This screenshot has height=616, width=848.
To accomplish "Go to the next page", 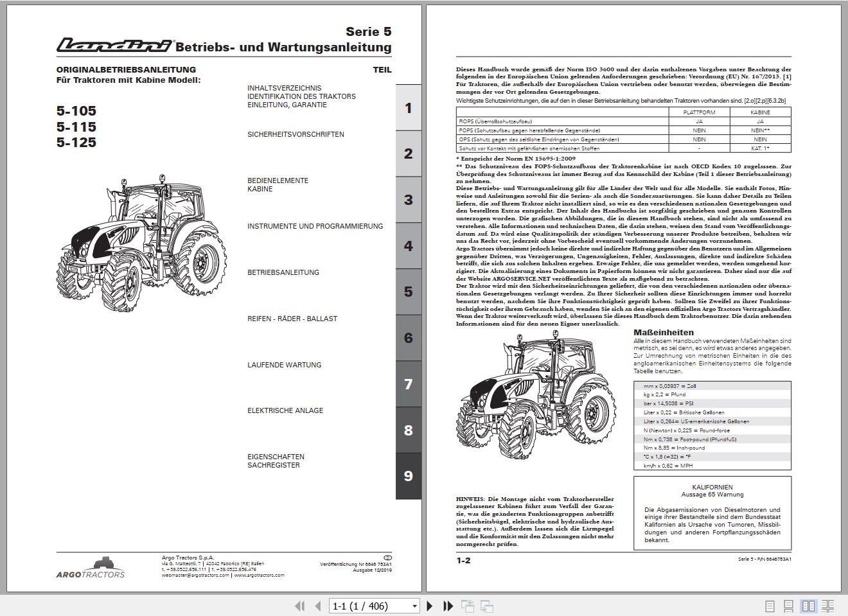I will (x=430, y=606).
